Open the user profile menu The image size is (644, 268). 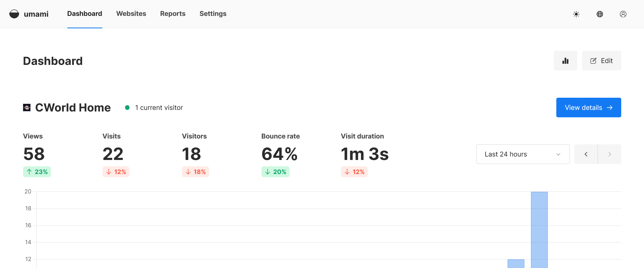[623, 14]
